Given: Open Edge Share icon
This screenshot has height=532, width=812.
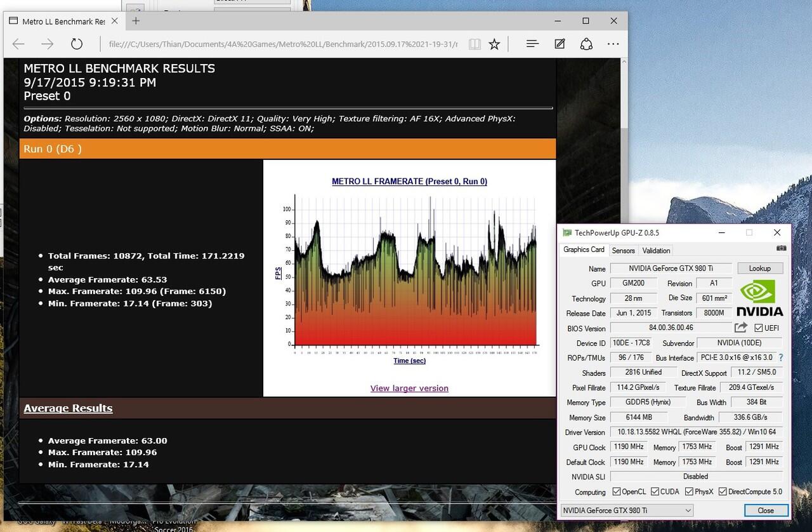Looking at the screenshot, I should pyautogui.click(x=587, y=44).
